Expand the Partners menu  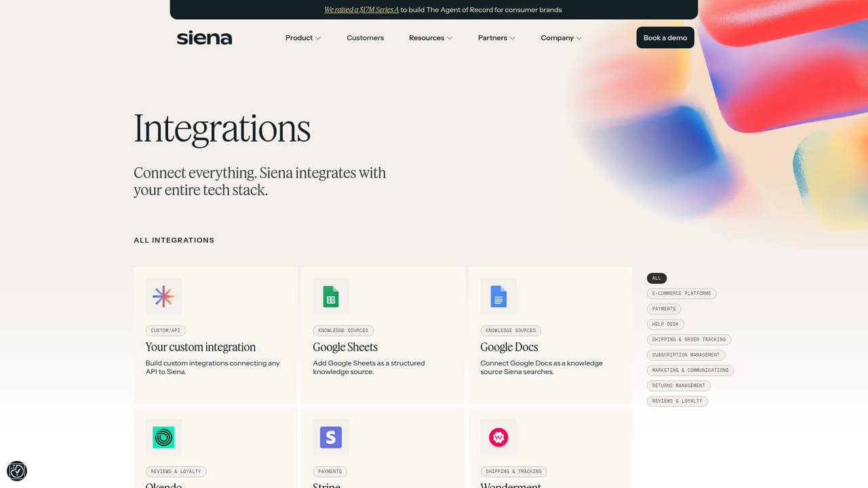click(x=496, y=38)
